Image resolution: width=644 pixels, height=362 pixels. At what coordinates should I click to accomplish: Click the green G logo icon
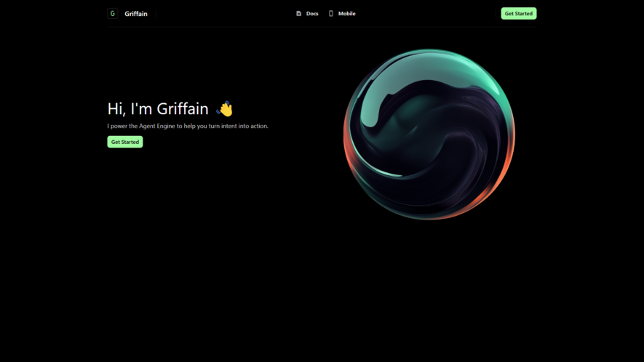click(113, 14)
